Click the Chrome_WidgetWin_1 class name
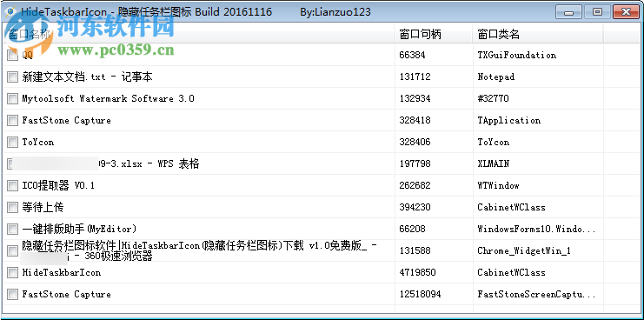644x320 pixels. point(524,251)
